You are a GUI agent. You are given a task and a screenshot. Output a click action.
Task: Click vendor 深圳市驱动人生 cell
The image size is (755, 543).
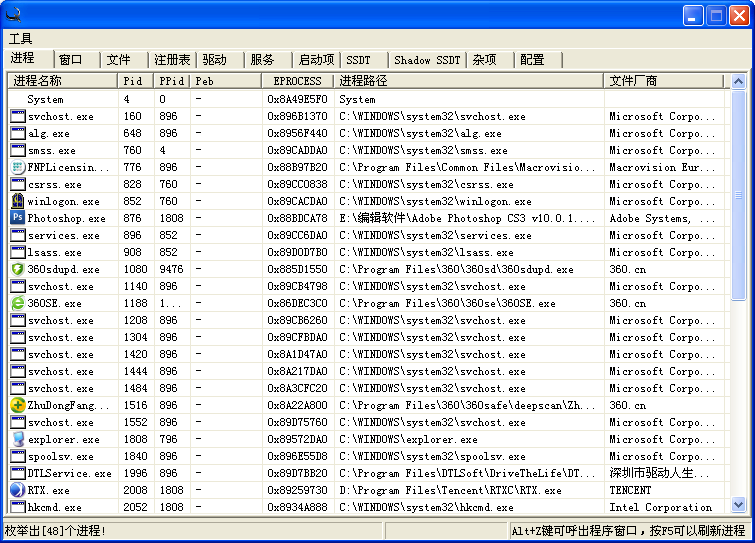tap(659, 473)
